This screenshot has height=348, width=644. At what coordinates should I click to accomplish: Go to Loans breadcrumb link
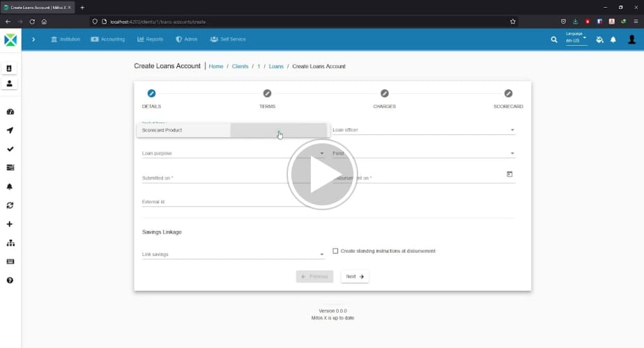[276, 67]
